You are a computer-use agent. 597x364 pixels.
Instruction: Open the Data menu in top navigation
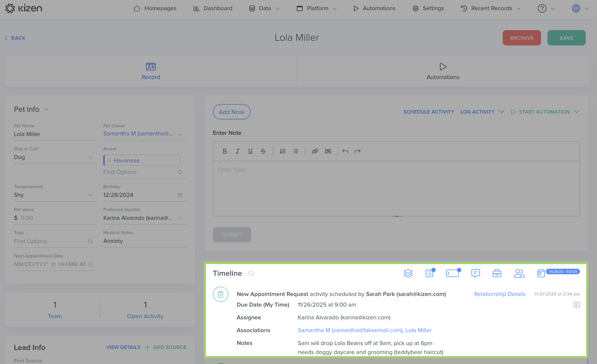point(265,8)
